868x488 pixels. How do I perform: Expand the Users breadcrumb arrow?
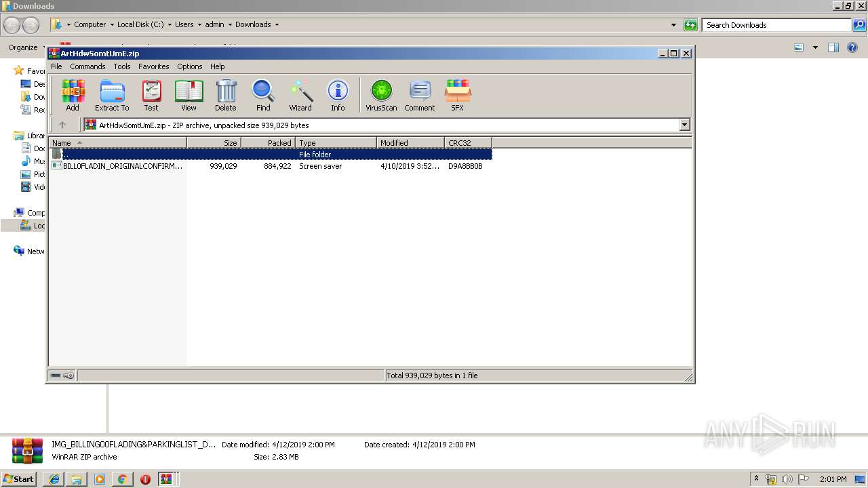tap(199, 25)
